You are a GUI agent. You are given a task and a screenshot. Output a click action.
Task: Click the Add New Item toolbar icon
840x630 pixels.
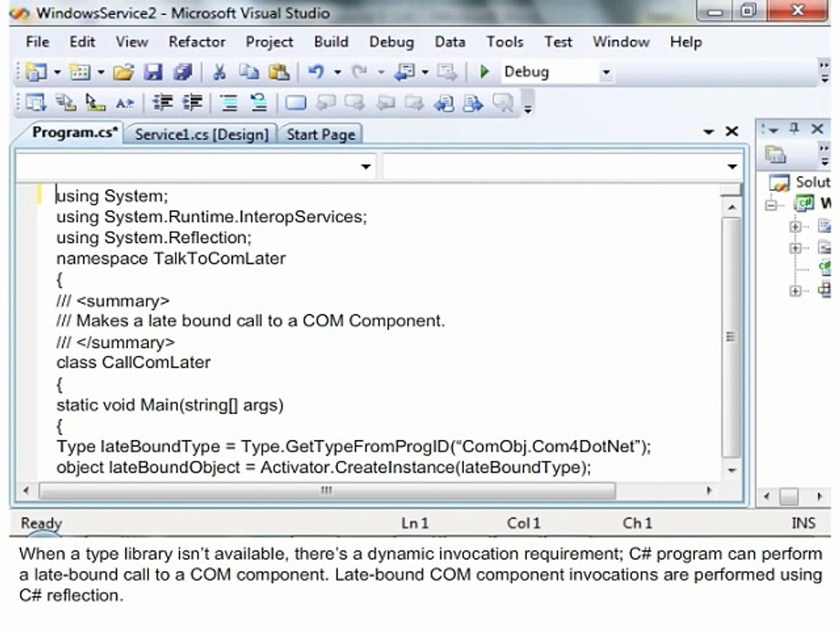point(80,72)
